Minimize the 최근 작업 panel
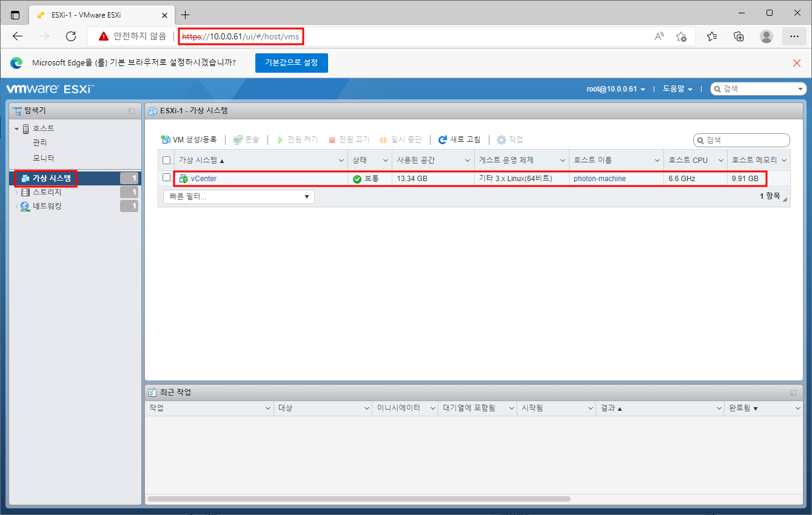Screen dimensions: 812x515 [x=793, y=393]
